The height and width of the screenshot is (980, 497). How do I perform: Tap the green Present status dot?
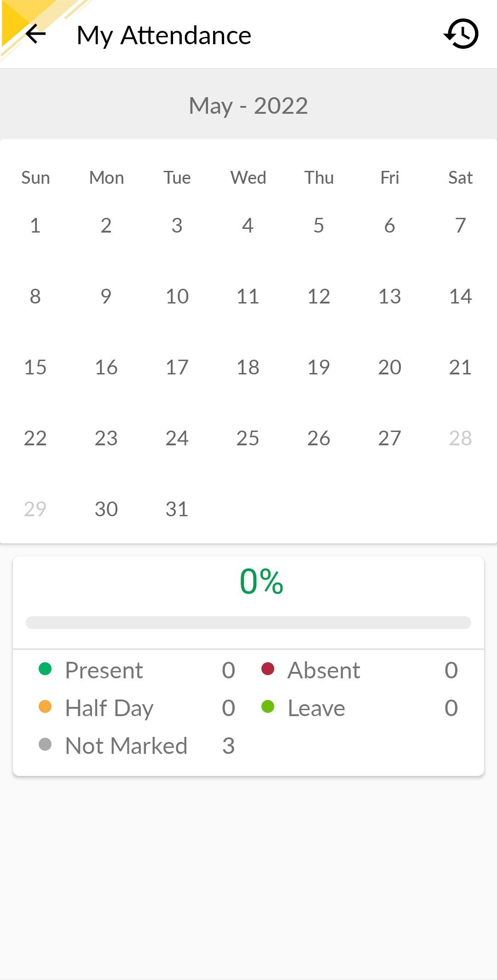coord(45,669)
